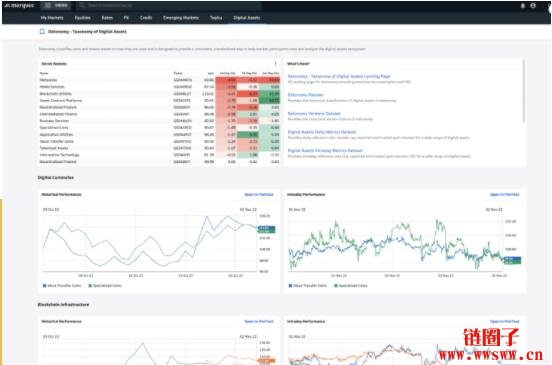Select the FX tab
The image size is (552, 365).
point(126,18)
